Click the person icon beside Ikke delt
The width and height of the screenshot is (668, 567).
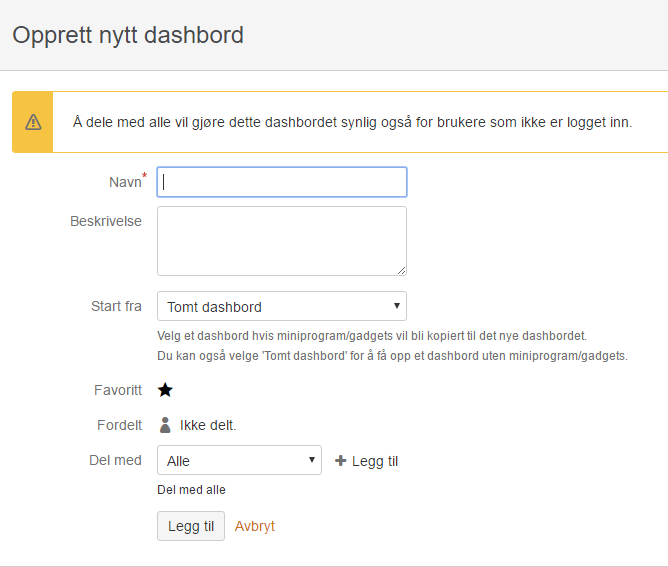[166, 425]
